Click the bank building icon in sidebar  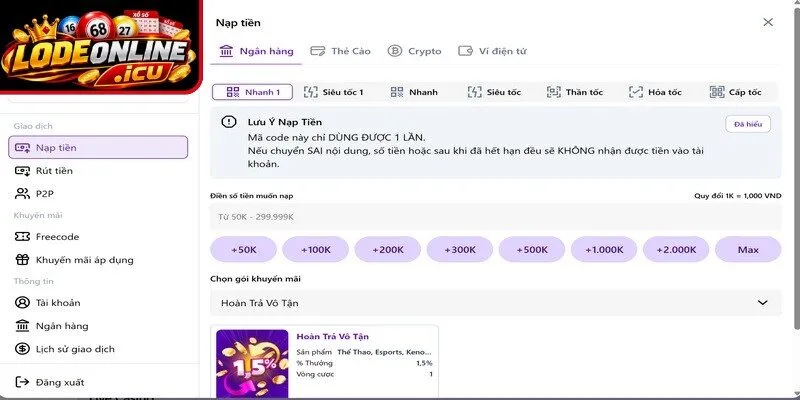click(x=22, y=326)
